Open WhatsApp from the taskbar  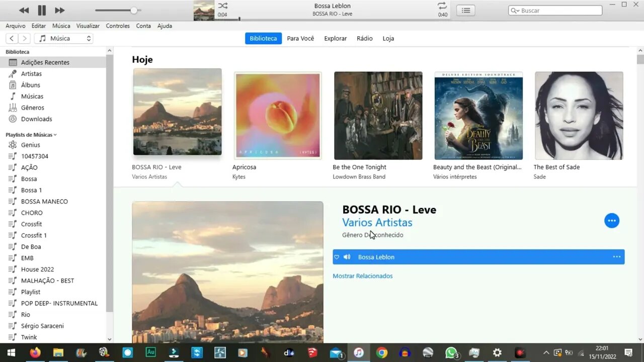pos(451,353)
